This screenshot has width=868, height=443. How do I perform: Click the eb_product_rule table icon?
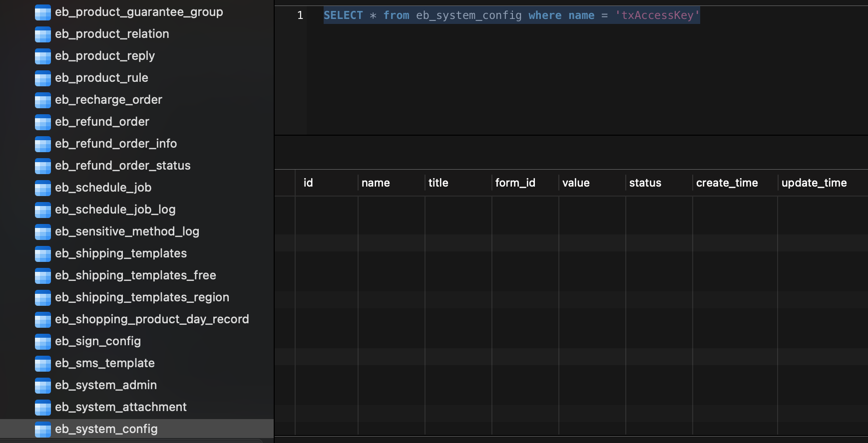(43, 78)
